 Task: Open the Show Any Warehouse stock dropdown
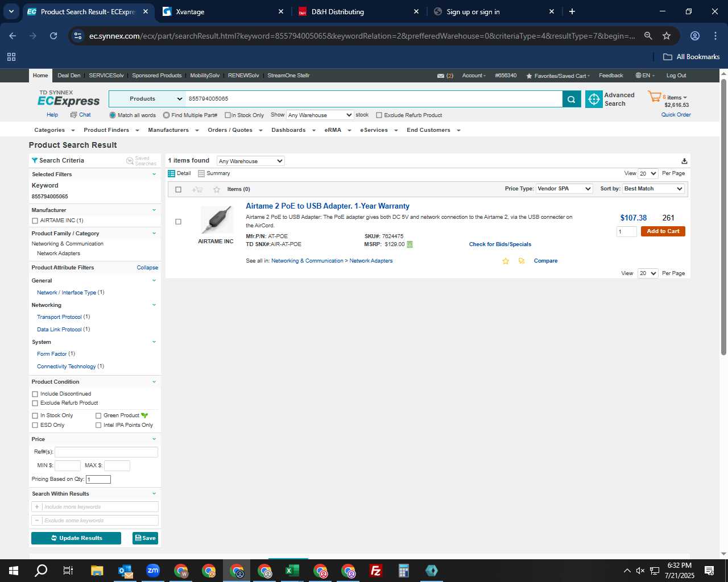click(320, 115)
